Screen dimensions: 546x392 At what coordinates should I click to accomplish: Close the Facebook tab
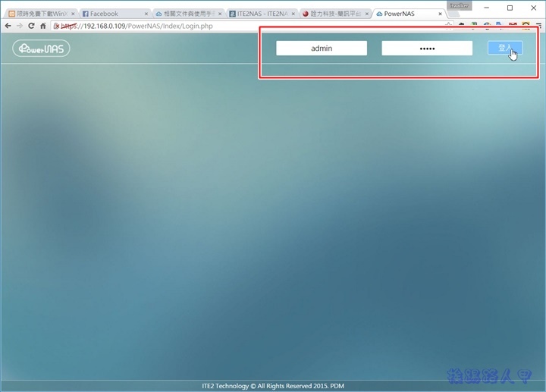pyautogui.click(x=146, y=14)
